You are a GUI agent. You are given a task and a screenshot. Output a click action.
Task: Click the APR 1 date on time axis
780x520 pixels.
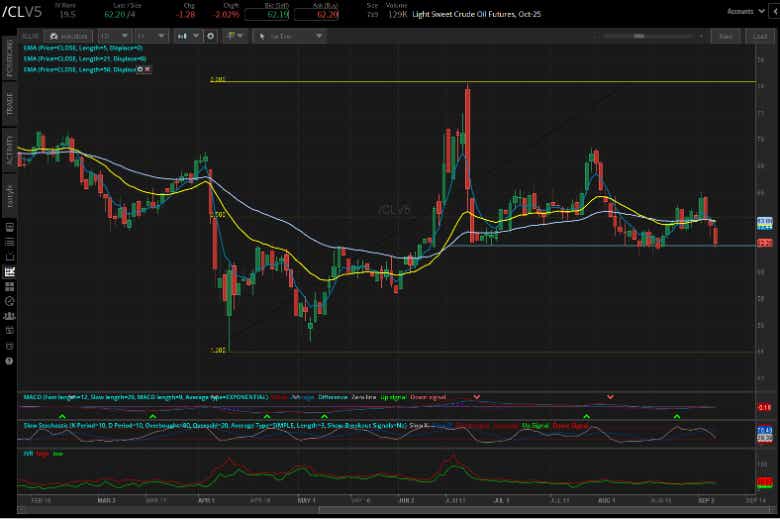206,500
